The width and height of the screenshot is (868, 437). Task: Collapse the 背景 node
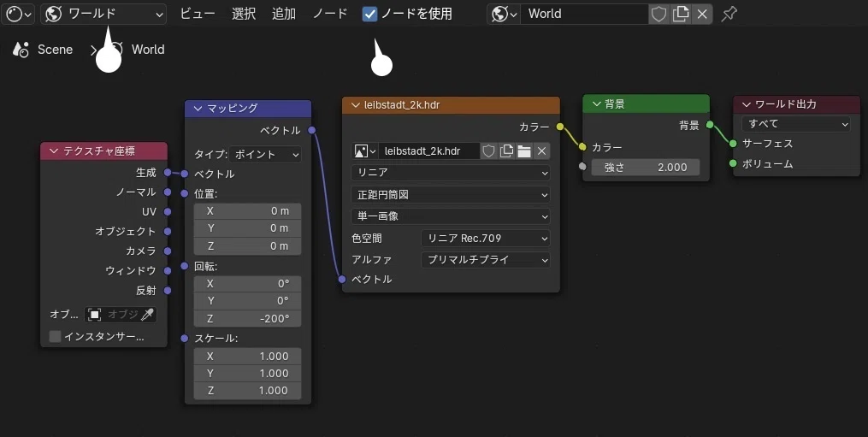[x=596, y=103]
